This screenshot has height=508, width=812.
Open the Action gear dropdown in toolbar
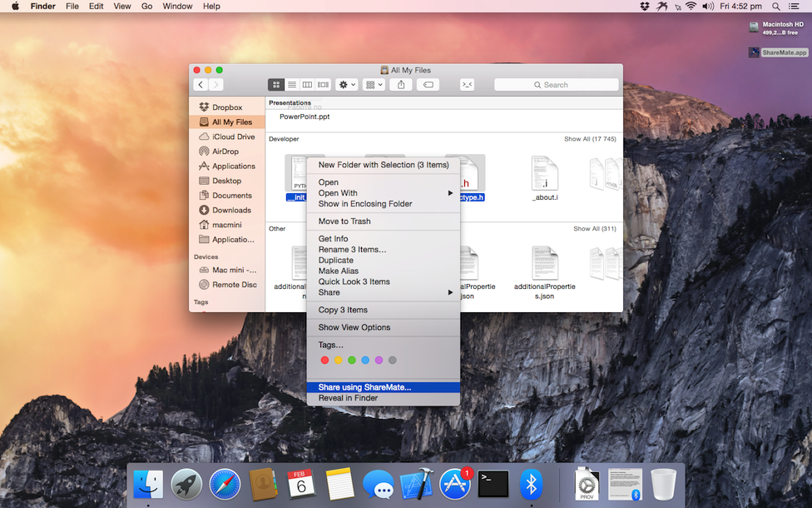(x=347, y=84)
